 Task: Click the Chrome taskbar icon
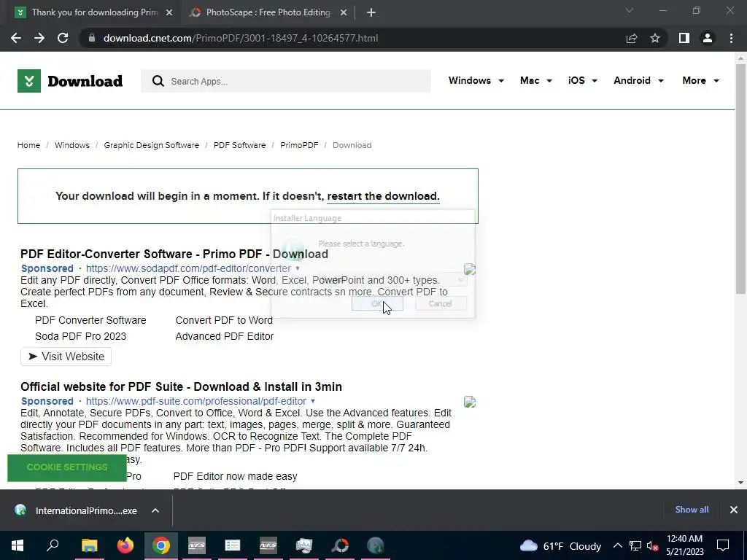161,545
